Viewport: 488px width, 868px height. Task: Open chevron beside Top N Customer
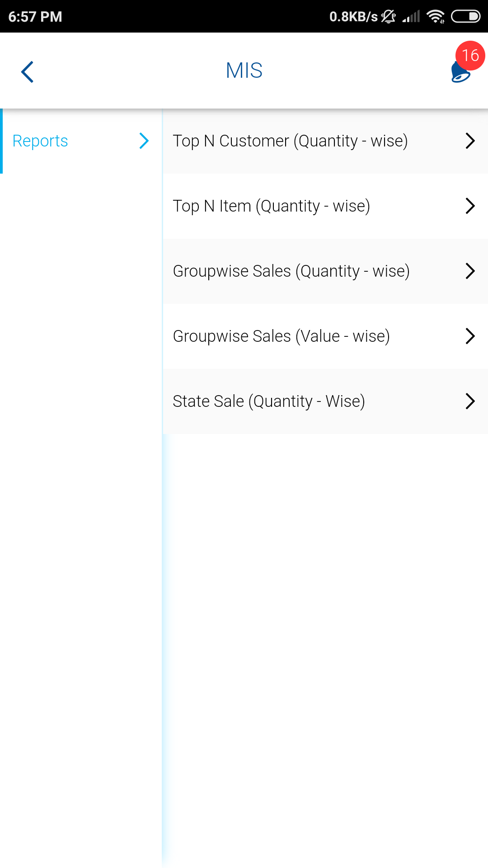tap(470, 141)
